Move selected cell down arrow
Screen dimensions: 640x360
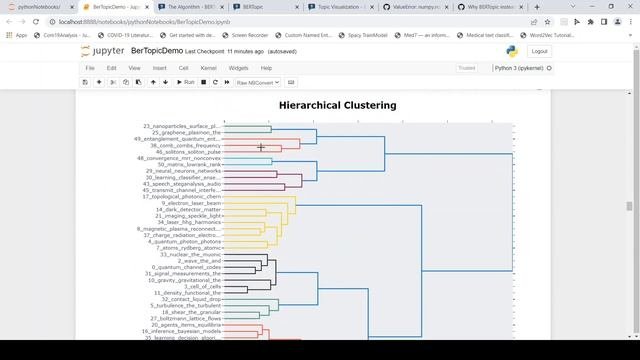(165, 82)
